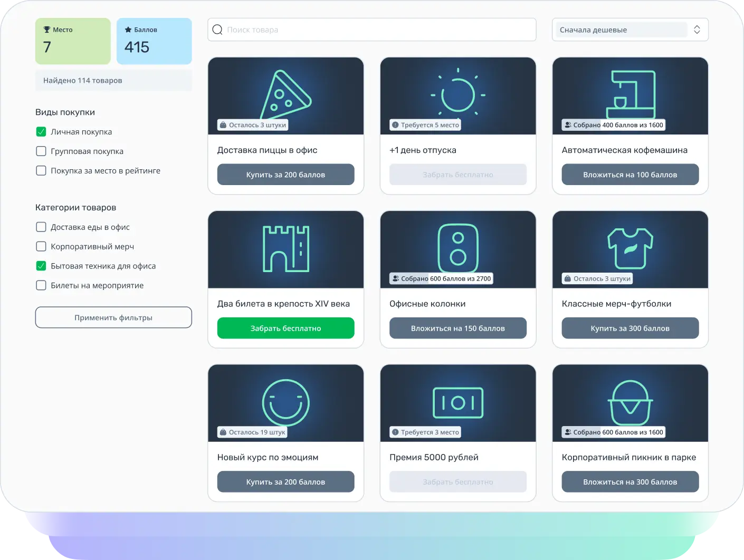Enable the Групповая покупка checkbox
Image resolution: width=744 pixels, height=560 pixels.
pos(41,151)
